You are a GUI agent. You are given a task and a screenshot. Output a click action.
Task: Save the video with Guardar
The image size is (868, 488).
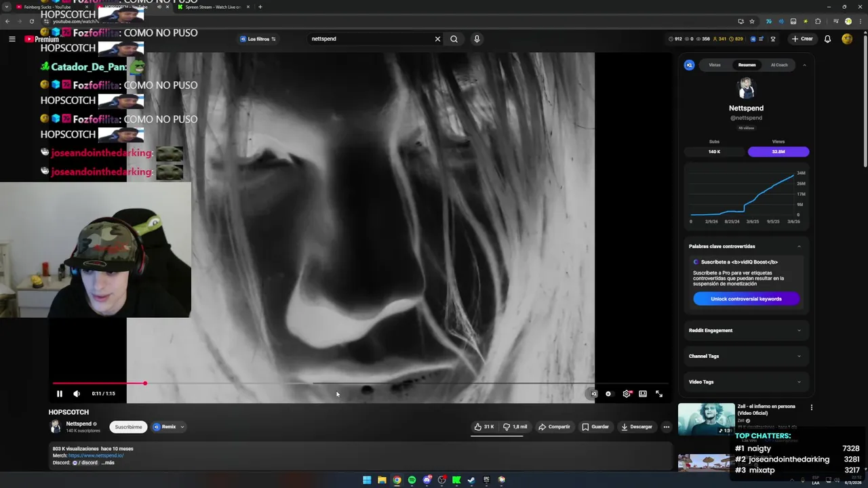595,427
